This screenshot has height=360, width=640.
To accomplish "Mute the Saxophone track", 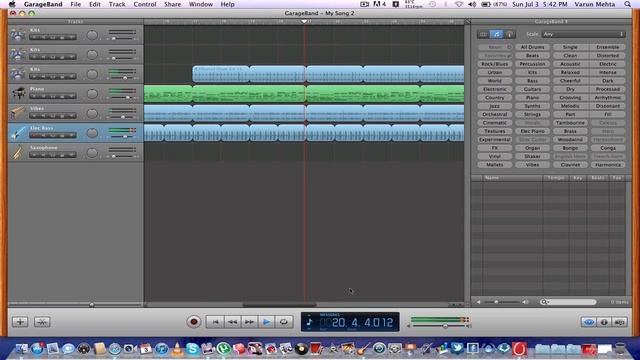I will (44, 155).
